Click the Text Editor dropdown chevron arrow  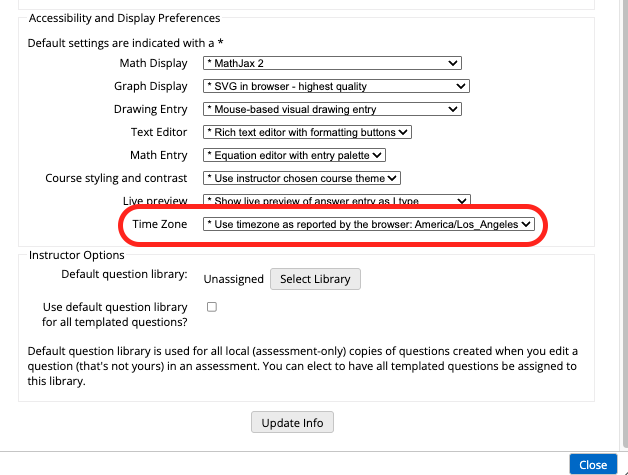click(x=403, y=132)
